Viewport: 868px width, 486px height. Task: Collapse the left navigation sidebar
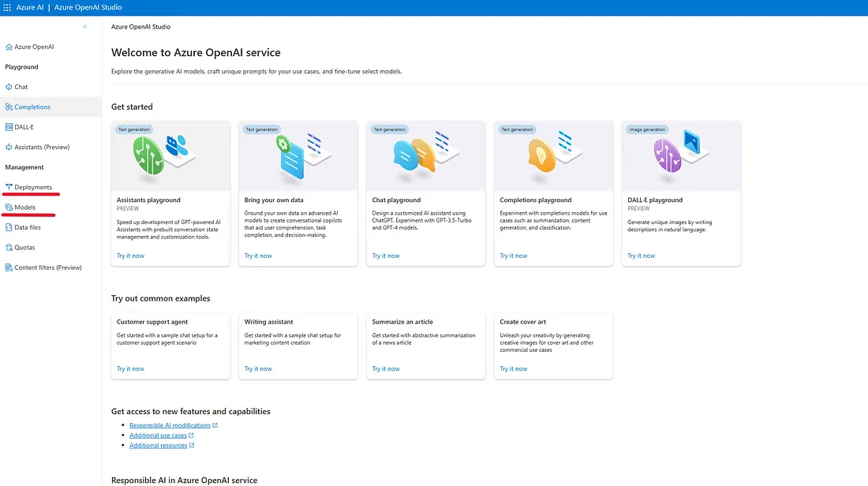[84, 27]
